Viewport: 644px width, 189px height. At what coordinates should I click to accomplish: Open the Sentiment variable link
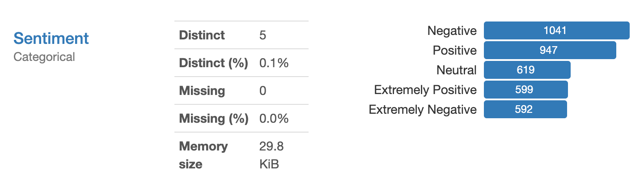click(51, 39)
